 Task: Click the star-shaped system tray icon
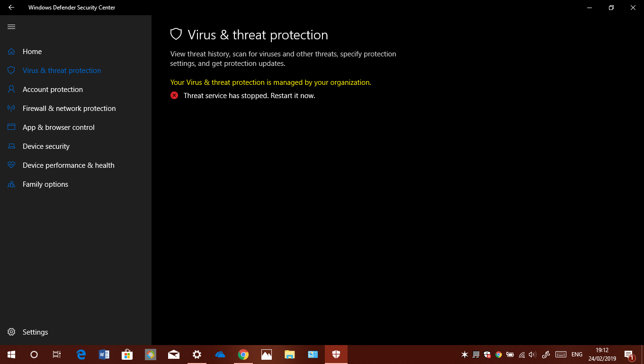465,355
